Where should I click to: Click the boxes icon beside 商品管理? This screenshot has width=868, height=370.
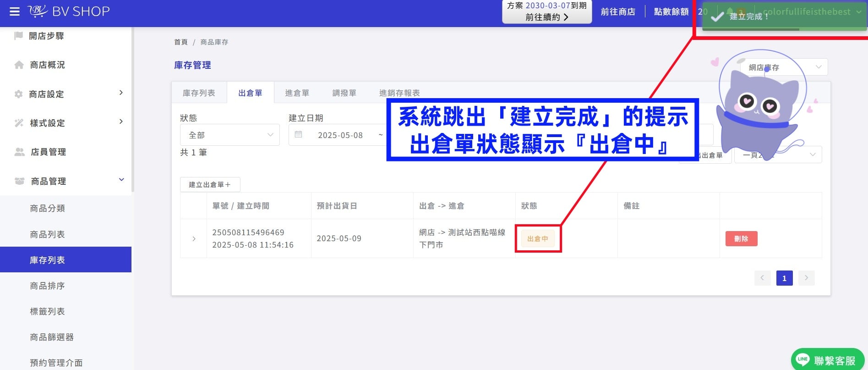pyautogui.click(x=19, y=181)
